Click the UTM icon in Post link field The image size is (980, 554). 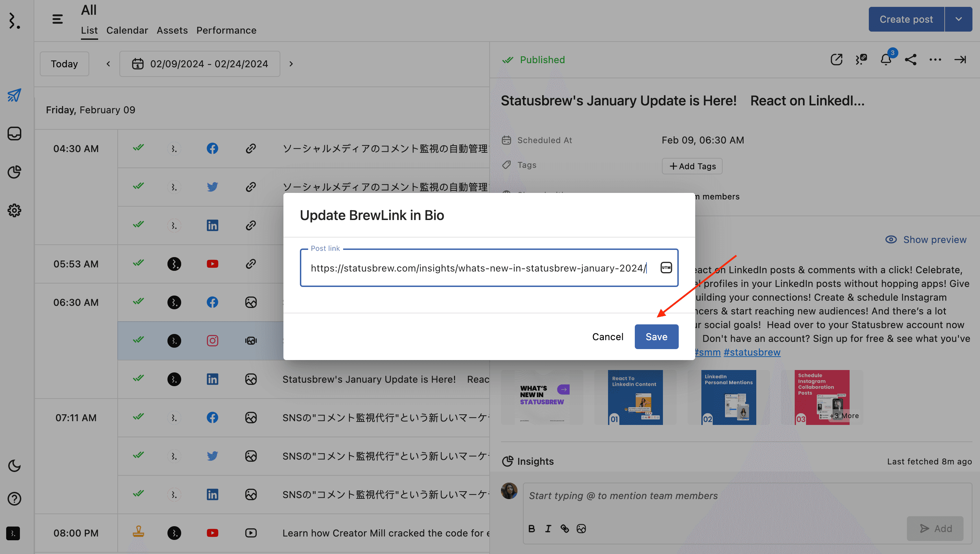tap(666, 268)
